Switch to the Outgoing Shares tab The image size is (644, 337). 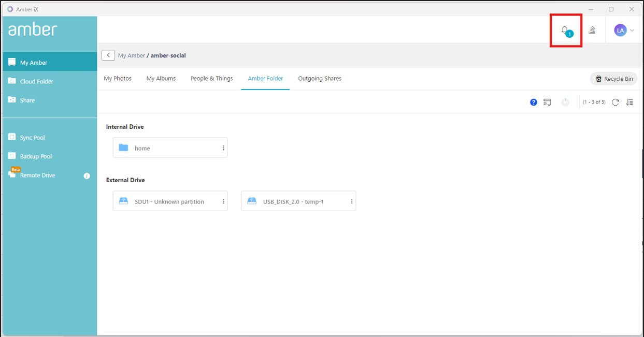pyautogui.click(x=320, y=79)
